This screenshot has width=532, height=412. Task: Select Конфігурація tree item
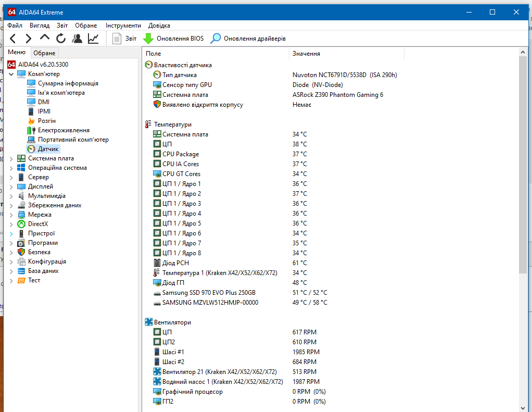pyautogui.click(x=47, y=261)
